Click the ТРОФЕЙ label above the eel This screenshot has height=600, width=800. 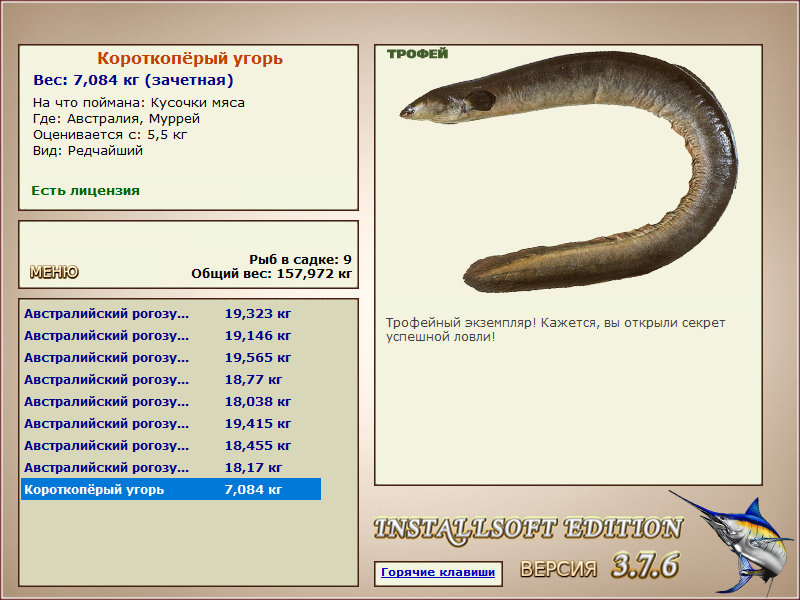417,54
